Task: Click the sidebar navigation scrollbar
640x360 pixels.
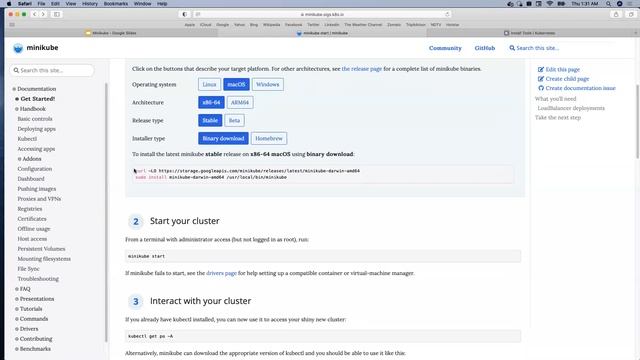Action: 107,212
